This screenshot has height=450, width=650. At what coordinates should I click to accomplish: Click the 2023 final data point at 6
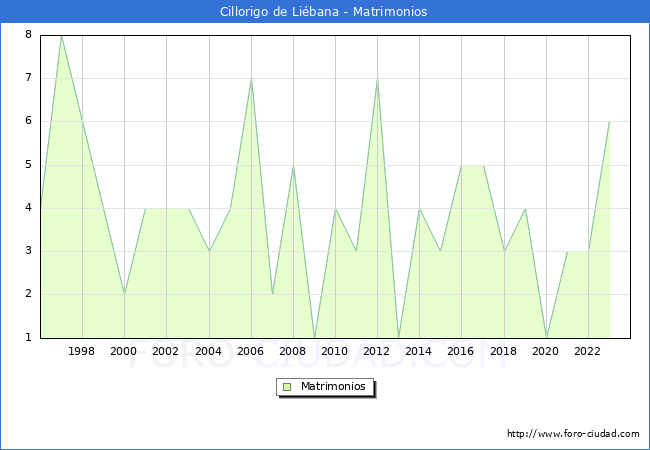coord(609,122)
